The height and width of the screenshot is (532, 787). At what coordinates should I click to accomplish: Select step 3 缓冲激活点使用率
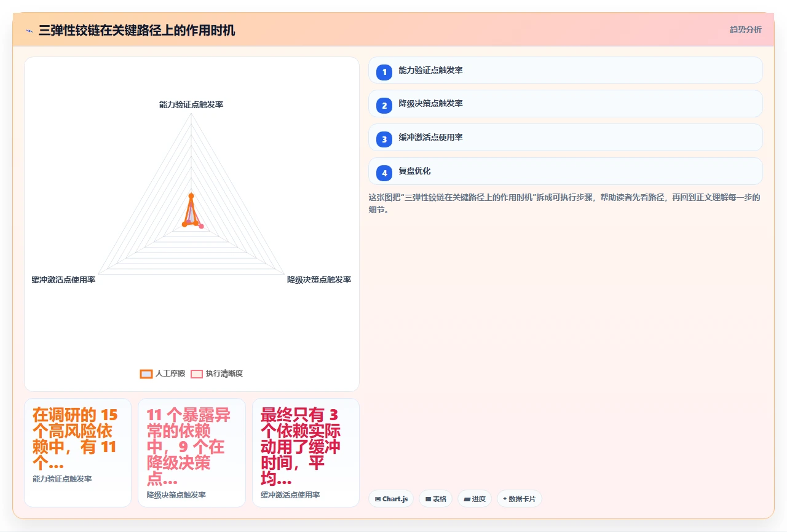tap(565, 138)
